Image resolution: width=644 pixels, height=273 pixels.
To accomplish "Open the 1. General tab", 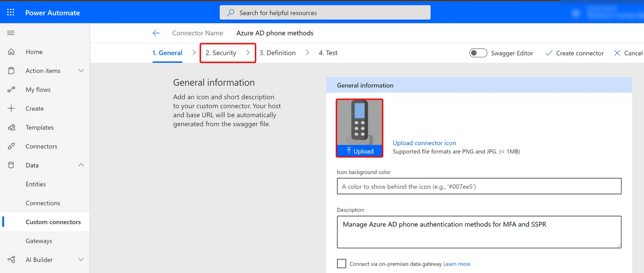I will pyautogui.click(x=167, y=53).
